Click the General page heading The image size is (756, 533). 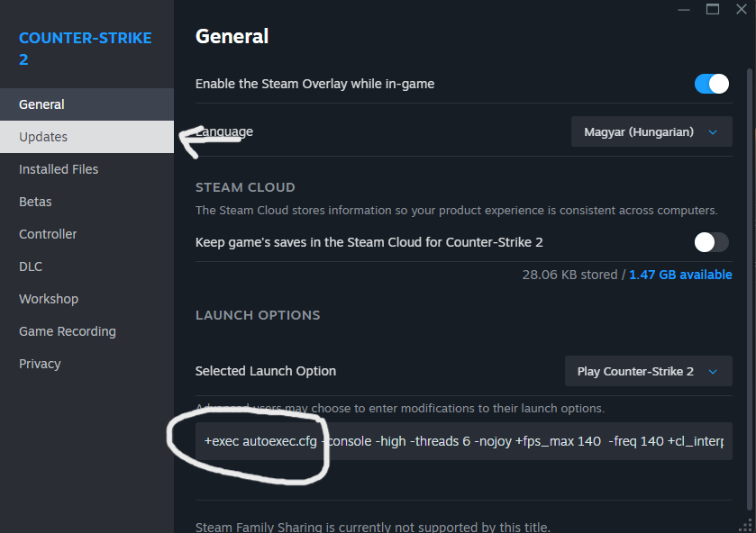(232, 37)
